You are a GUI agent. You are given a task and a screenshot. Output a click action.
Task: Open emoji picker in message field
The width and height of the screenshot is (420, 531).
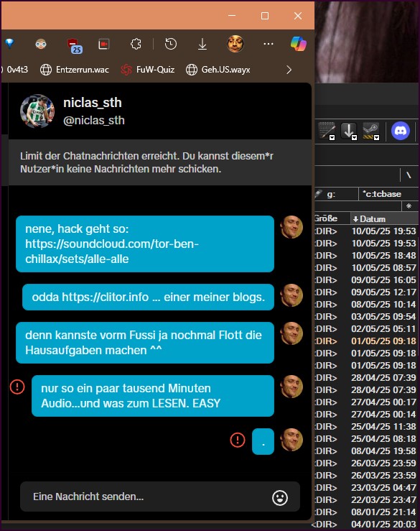pyautogui.click(x=280, y=498)
